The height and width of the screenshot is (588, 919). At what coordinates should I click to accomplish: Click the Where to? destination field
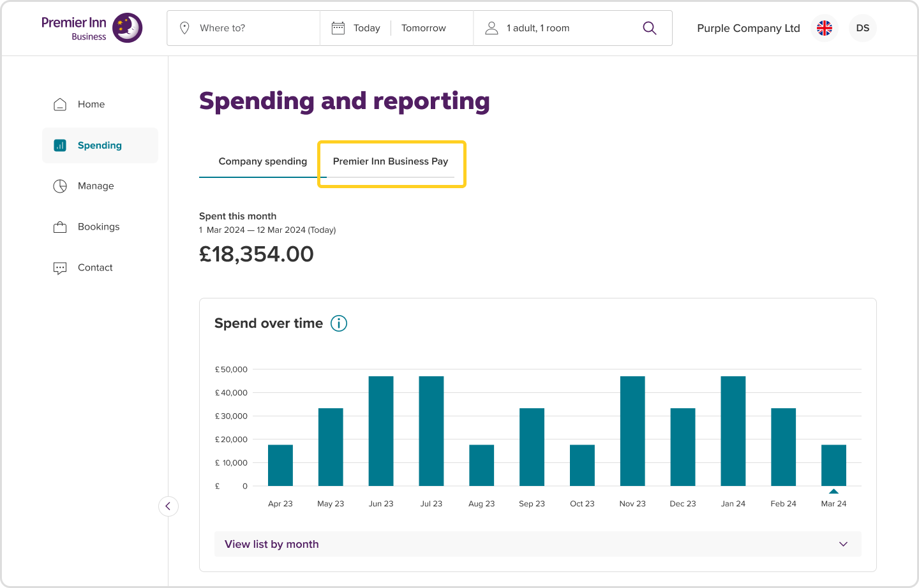tap(244, 28)
